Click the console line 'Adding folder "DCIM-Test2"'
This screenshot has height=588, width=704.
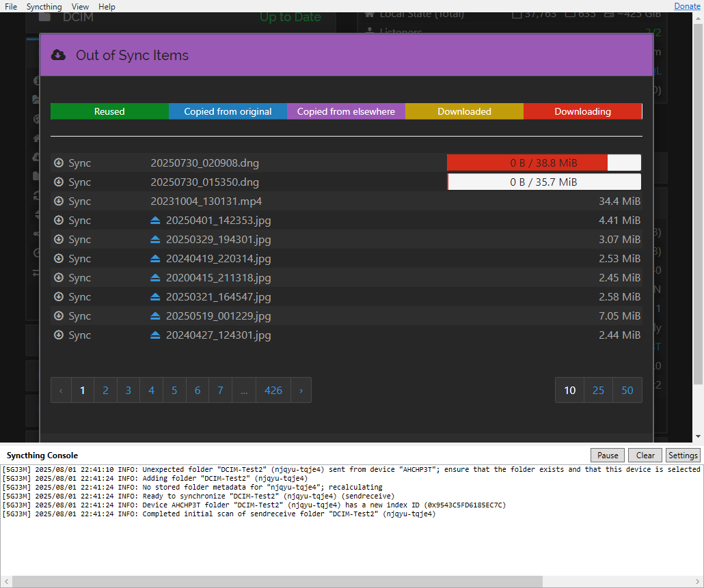pyautogui.click(x=155, y=478)
